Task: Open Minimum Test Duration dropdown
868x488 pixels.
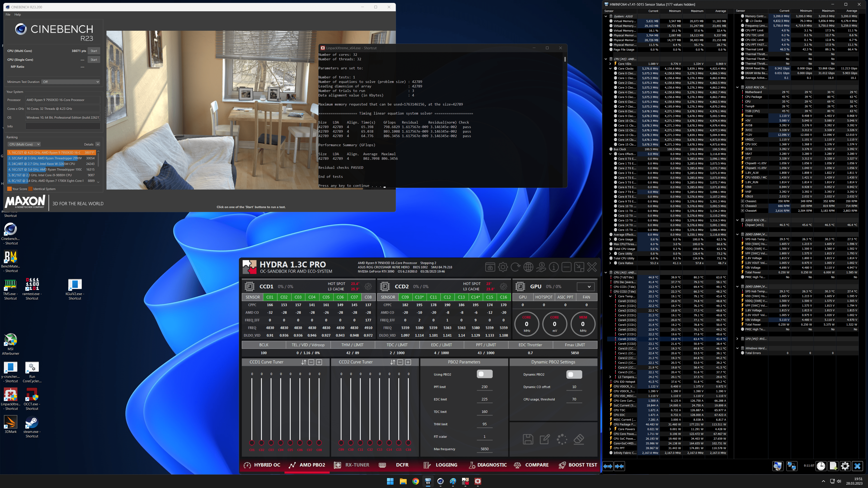Action: (71, 82)
